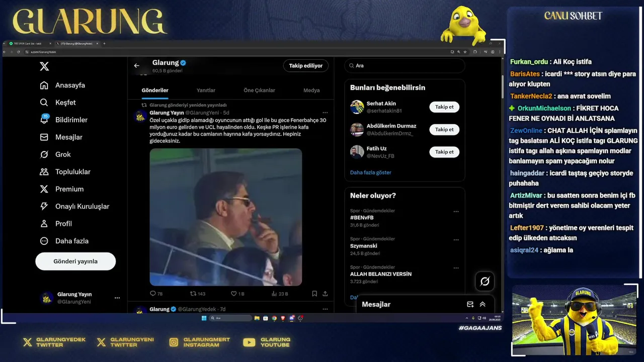The height and width of the screenshot is (362, 644).
Task: Click browser reload button
Action: click(19, 52)
